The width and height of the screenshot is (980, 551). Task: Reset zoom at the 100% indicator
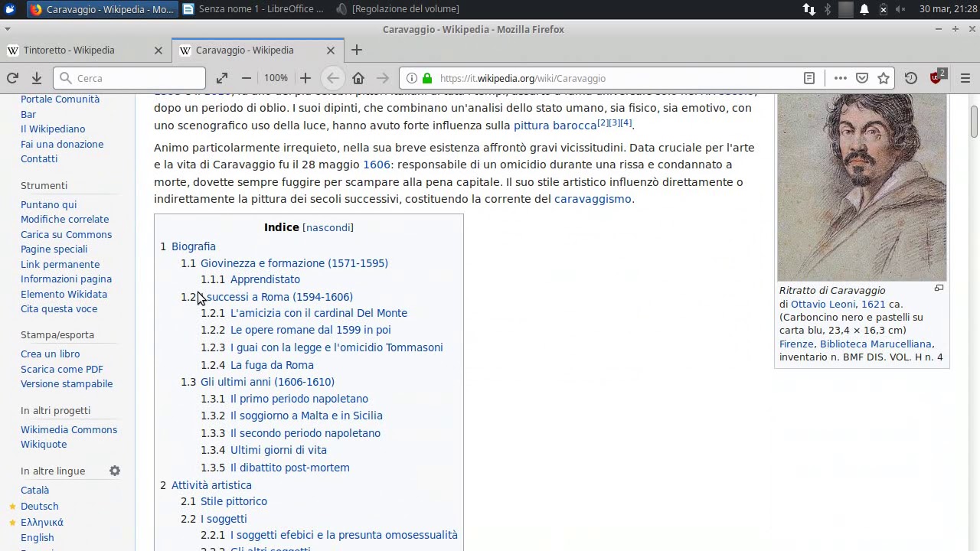(x=276, y=78)
